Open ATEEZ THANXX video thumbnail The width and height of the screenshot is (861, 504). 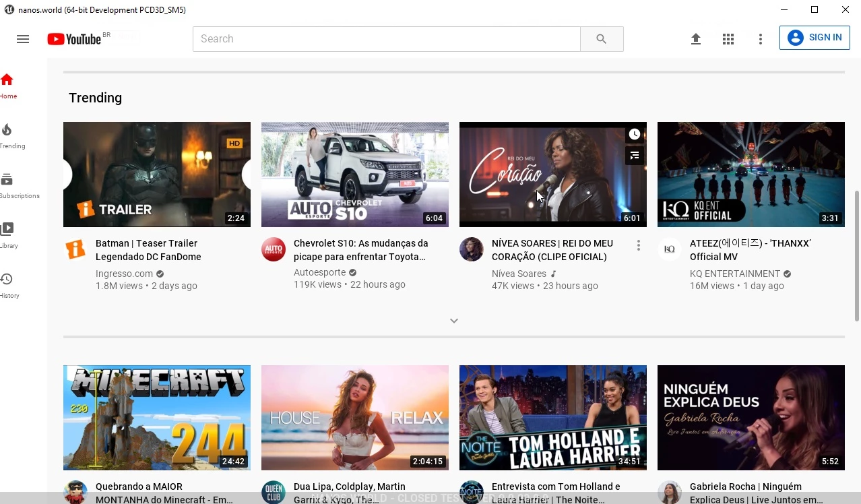tap(751, 175)
